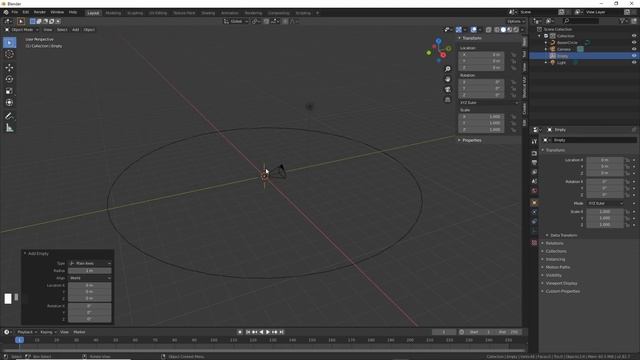Switch to the Modeling workspace tab

point(113,13)
